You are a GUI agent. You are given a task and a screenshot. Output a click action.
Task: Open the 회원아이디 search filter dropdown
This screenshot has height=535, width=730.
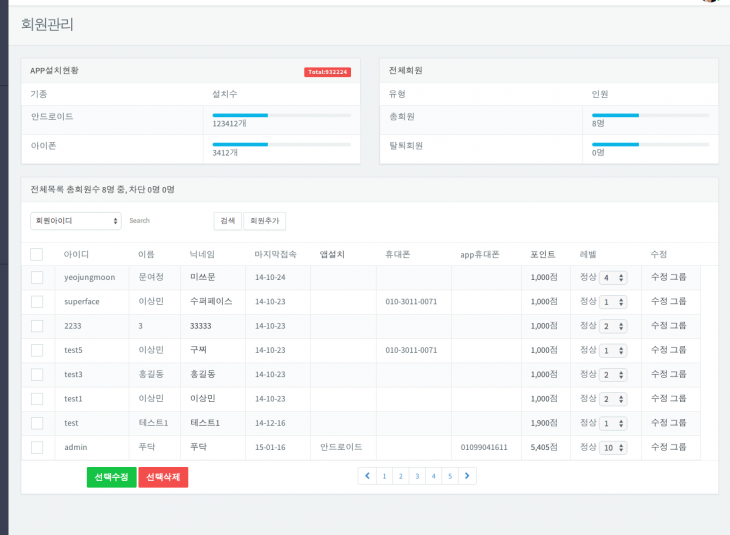tap(76, 220)
